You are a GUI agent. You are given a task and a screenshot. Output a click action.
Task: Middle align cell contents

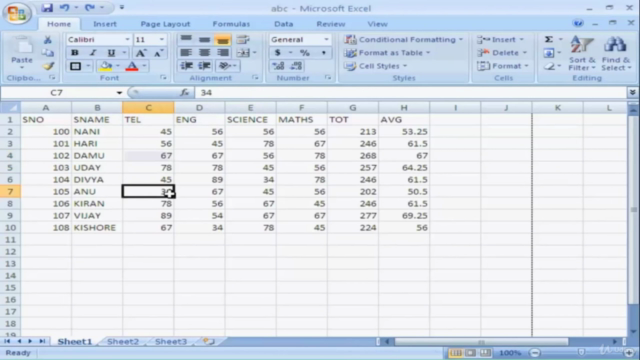point(204,39)
